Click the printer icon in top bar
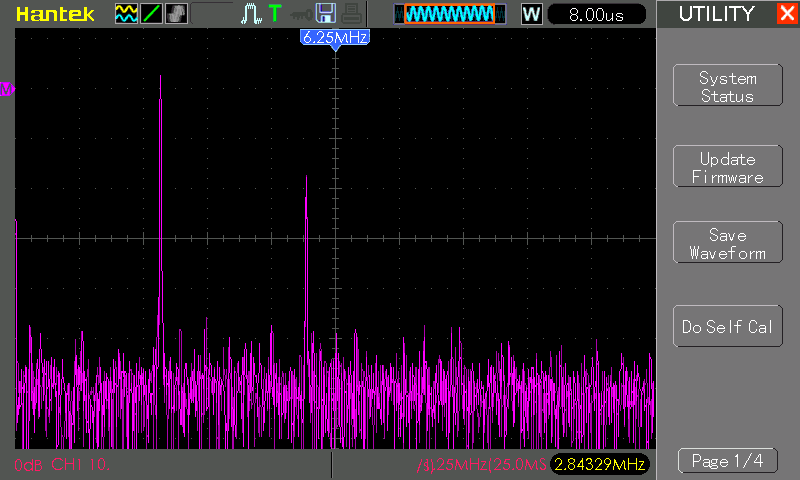The width and height of the screenshot is (800, 480). (x=352, y=14)
